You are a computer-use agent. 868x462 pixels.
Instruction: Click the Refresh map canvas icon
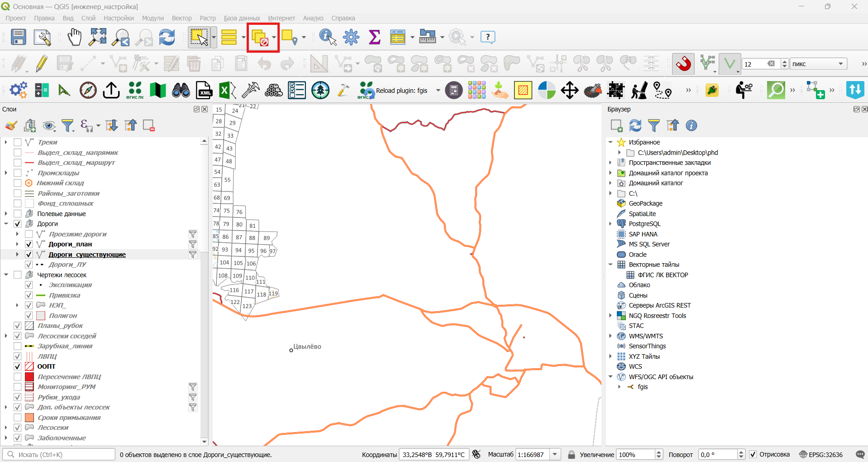167,37
